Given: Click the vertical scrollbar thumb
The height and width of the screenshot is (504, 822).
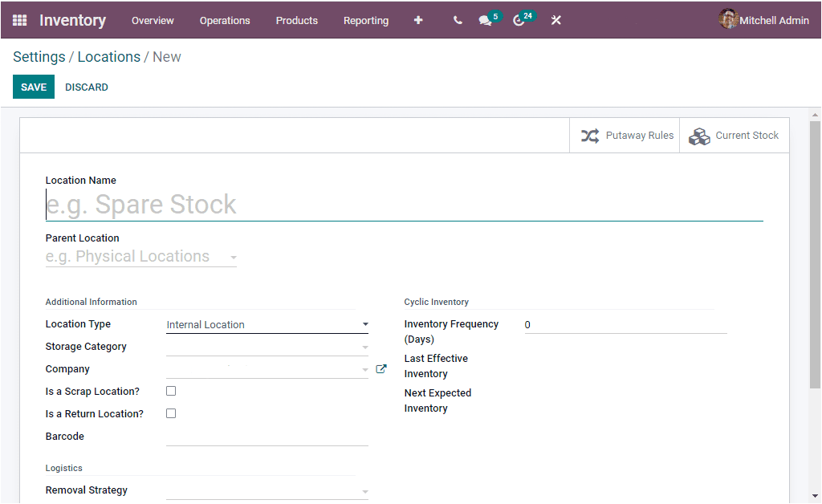Looking at the screenshot, I should pos(815,254).
